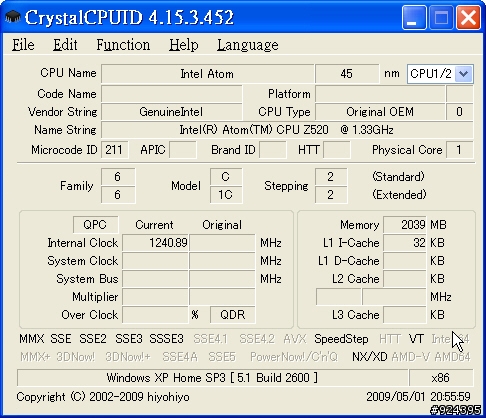The image size is (486, 418).
Task: Click the grayed AMD-V feature label
Action: 410,357
